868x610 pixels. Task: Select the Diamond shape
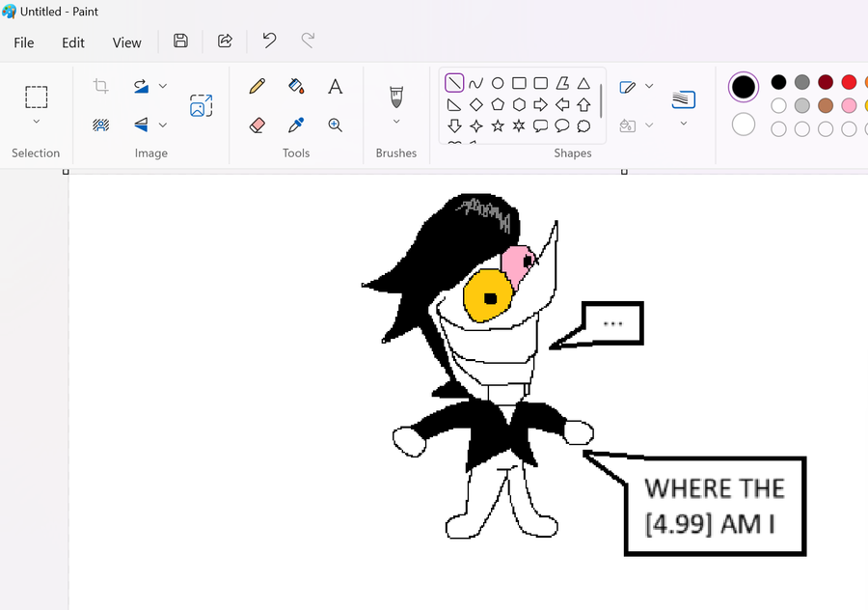click(x=476, y=104)
